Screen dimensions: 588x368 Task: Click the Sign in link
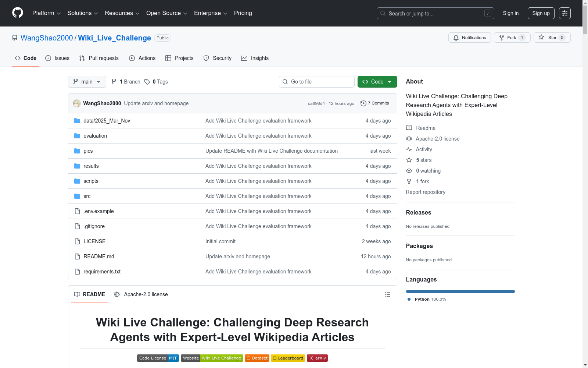click(510, 13)
